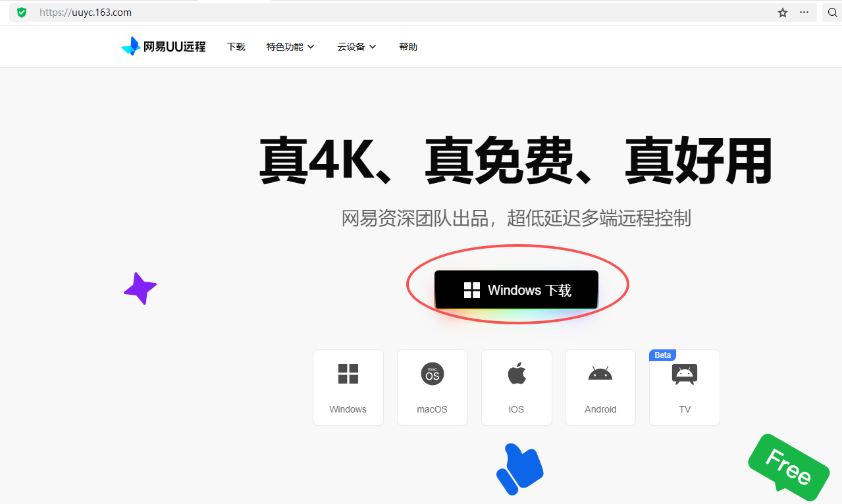Click the browser search magnifier icon
Image resolution: width=842 pixels, height=504 pixels.
(x=832, y=13)
